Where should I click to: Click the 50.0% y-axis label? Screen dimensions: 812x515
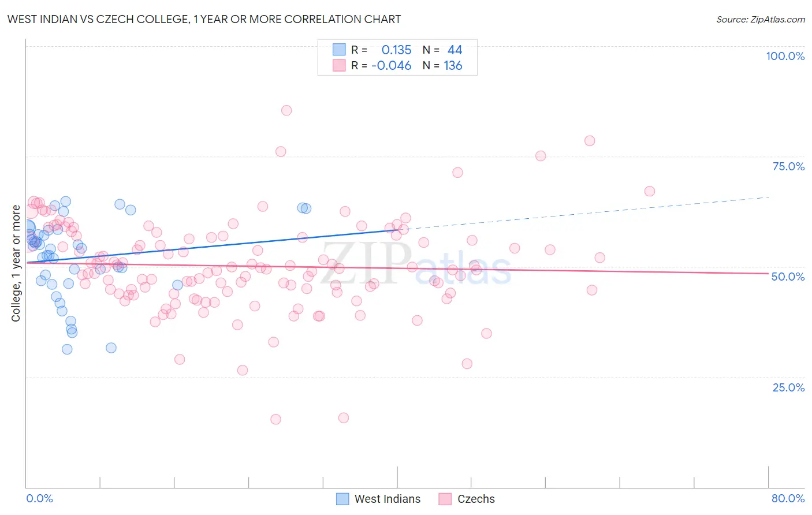click(788, 277)
